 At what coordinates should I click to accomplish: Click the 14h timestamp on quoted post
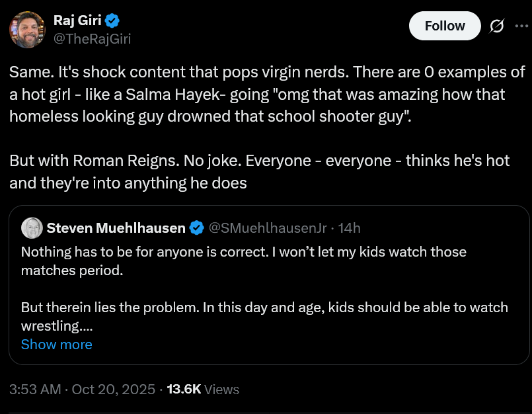(x=350, y=228)
